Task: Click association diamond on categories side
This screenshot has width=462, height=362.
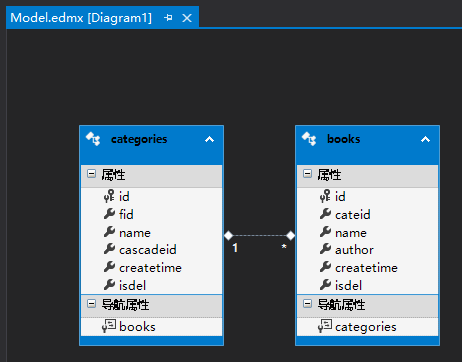Action: click(228, 236)
